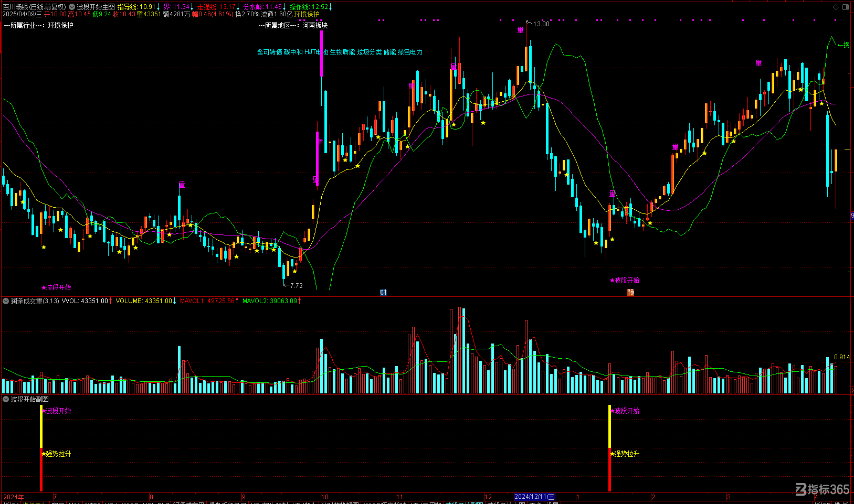854x504 pixels.
Task: Click the 量 marker beside the 13.00 high
Action: (520, 30)
